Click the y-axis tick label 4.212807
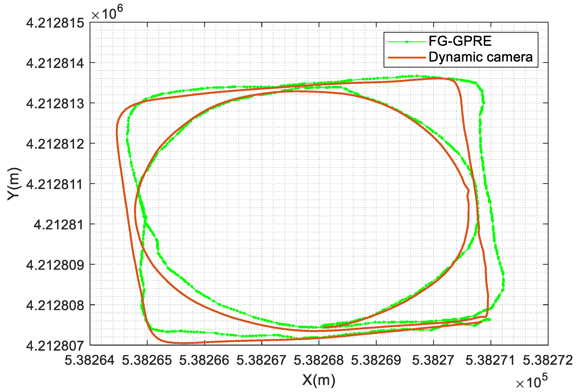This screenshot has height=392, width=576. pos(55,346)
